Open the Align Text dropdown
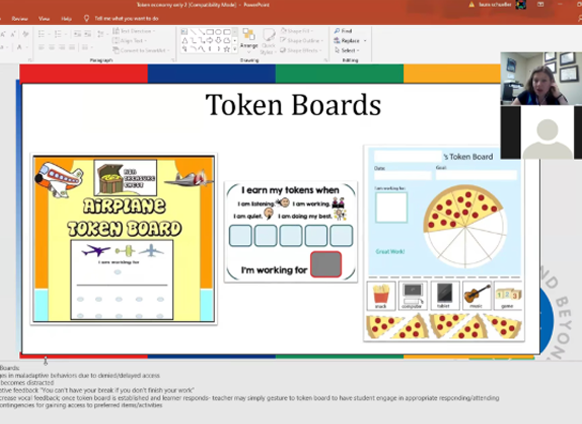This screenshot has width=582, height=424. 130,40
